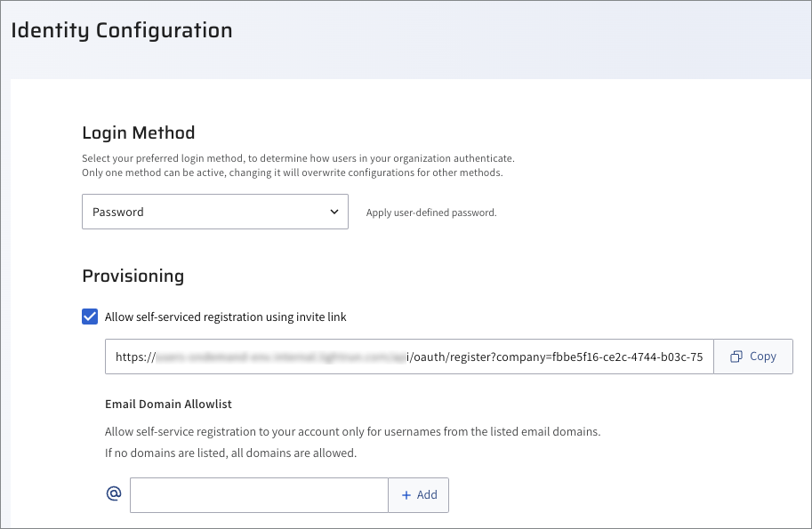Click the 'Only one method can be active' note
This screenshot has height=529, width=812.
(x=292, y=172)
